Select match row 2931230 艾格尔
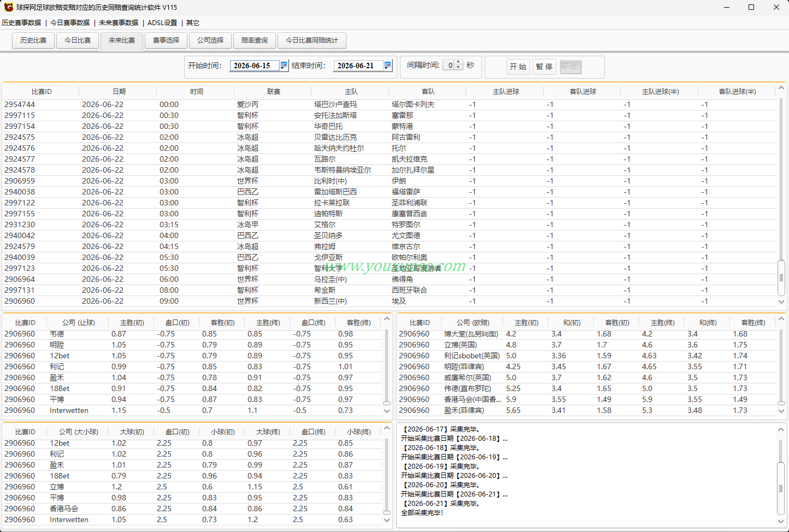Viewport: 789px width, 532px height. [x=389, y=224]
